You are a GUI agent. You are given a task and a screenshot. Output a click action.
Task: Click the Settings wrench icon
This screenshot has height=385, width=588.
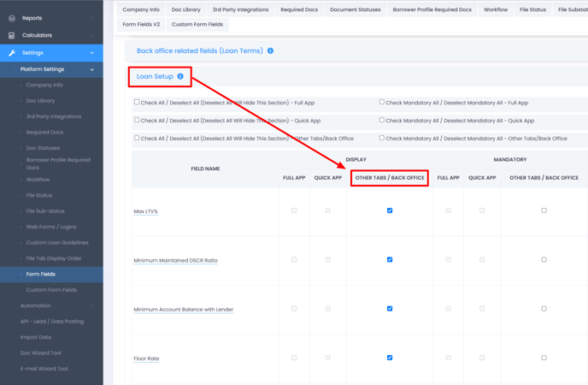[x=12, y=53]
